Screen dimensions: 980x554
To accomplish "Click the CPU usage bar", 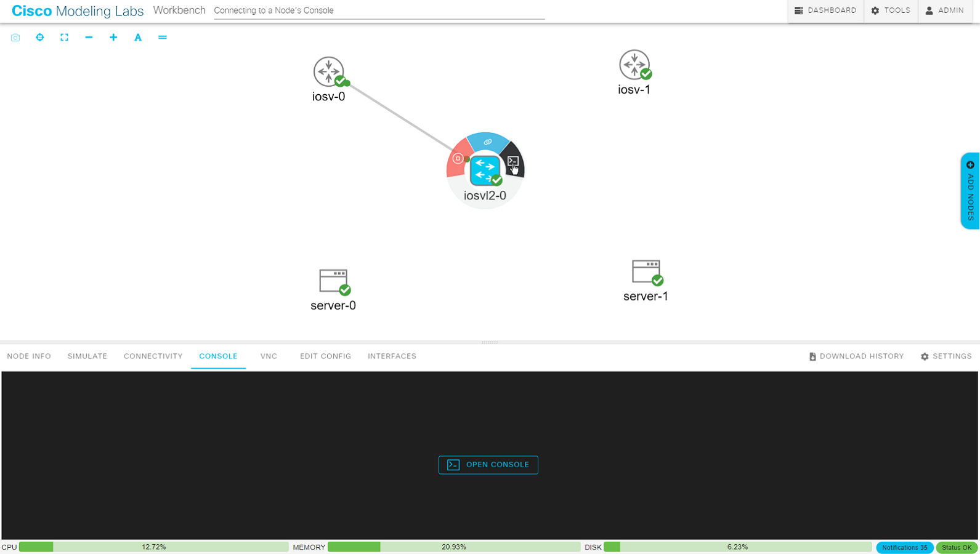I will [153, 547].
